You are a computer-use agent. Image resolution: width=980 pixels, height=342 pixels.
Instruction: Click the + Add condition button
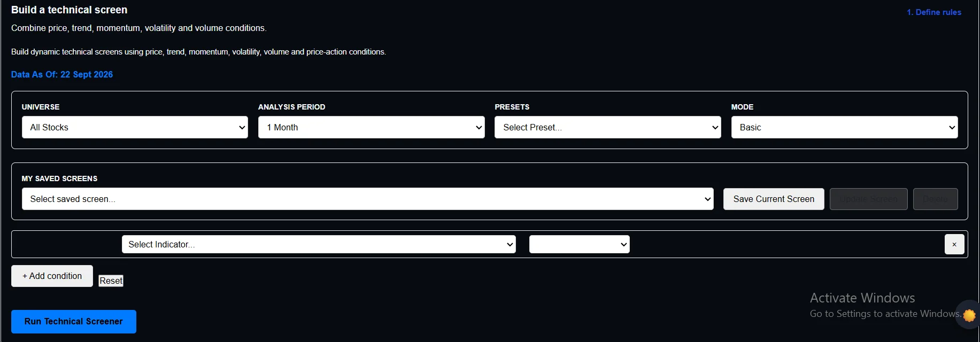click(52, 276)
